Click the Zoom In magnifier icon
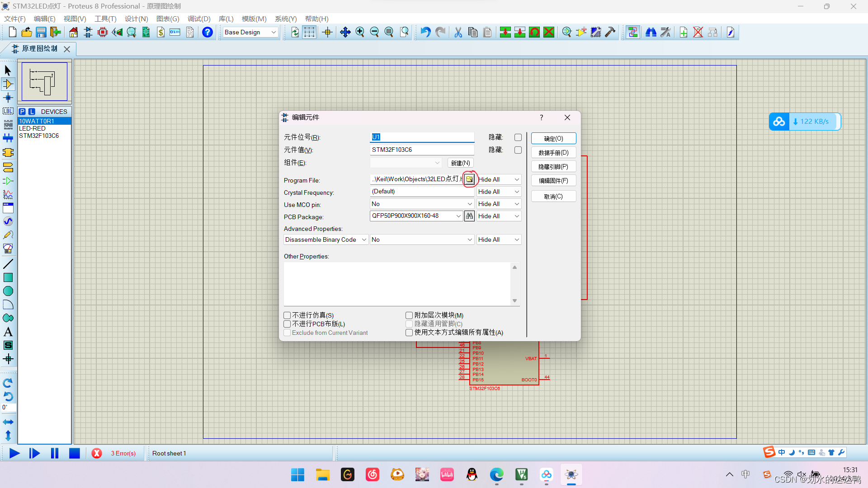The image size is (868, 488). (x=360, y=32)
